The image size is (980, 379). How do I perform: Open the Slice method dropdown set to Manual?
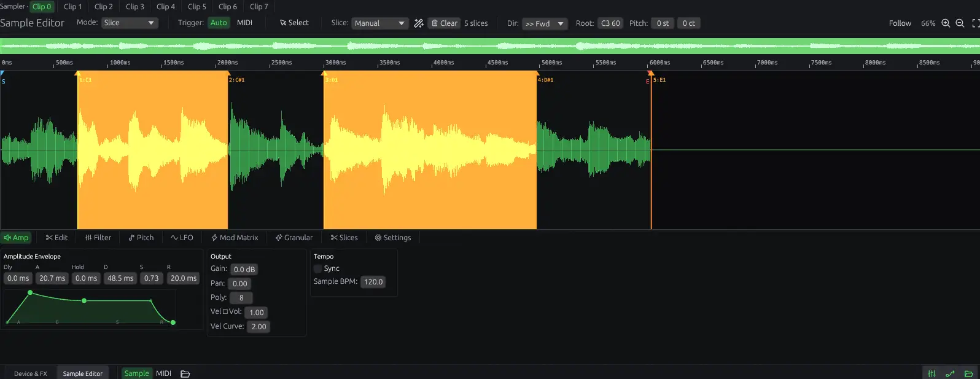pyautogui.click(x=380, y=23)
